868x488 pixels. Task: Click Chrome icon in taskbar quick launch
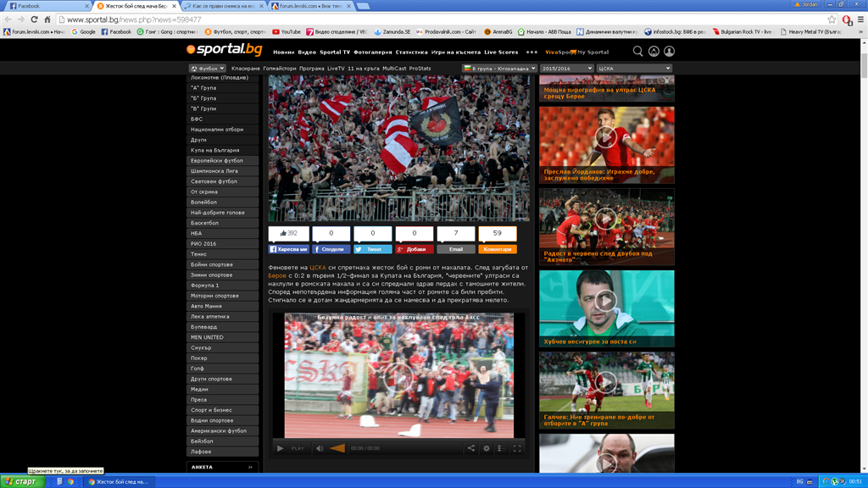(70, 481)
